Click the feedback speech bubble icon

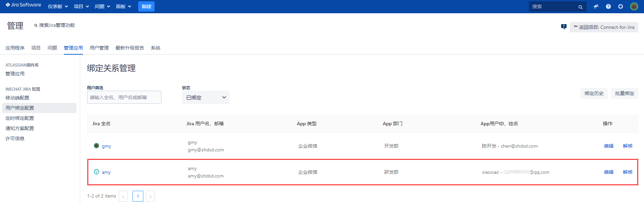tap(564, 27)
